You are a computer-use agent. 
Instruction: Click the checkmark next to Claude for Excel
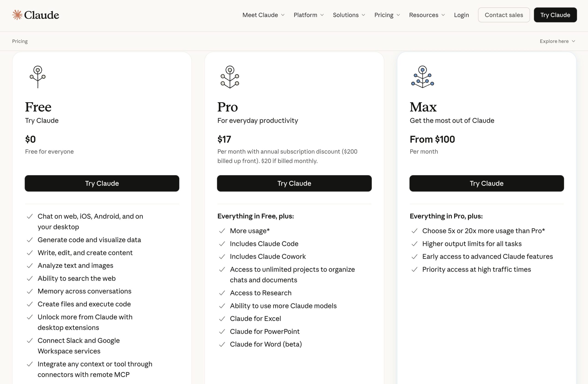point(222,319)
